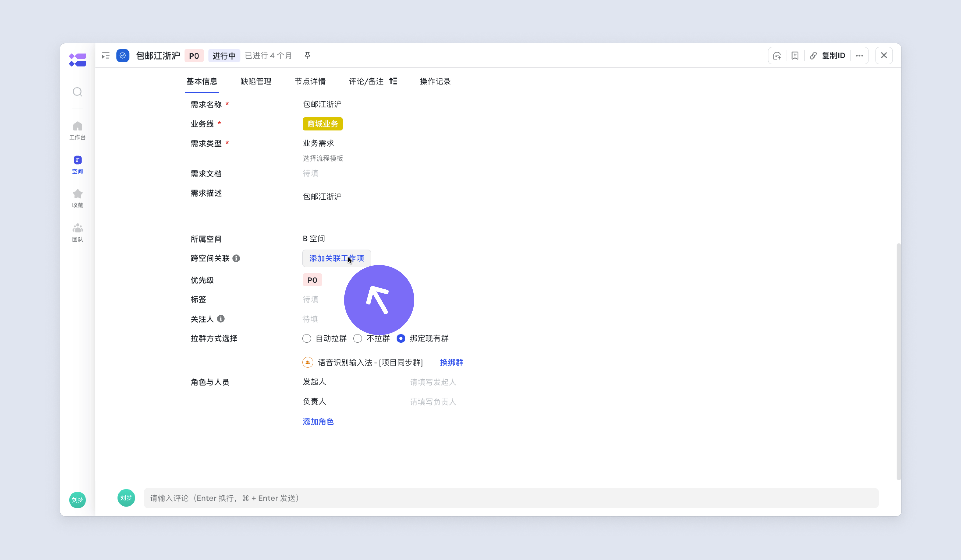Click the 已进行 4 个月 duration text
This screenshot has width=961, height=560.
pyautogui.click(x=268, y=56)
